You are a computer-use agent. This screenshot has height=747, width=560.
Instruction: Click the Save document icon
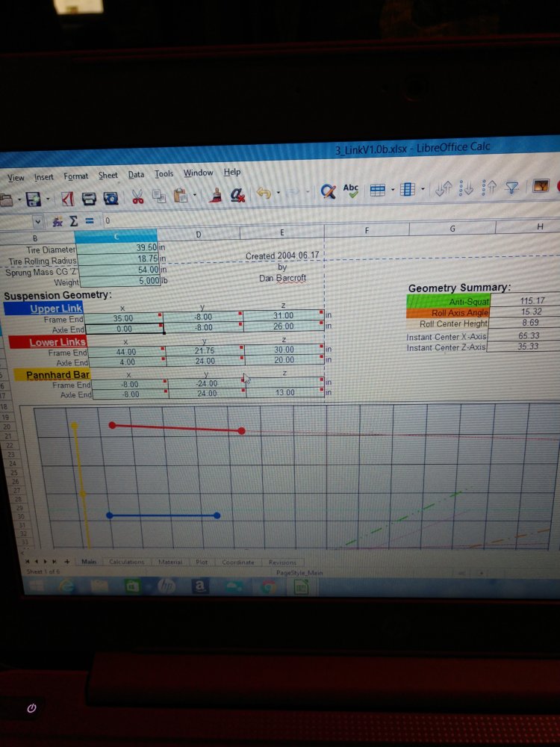point(31,198)
